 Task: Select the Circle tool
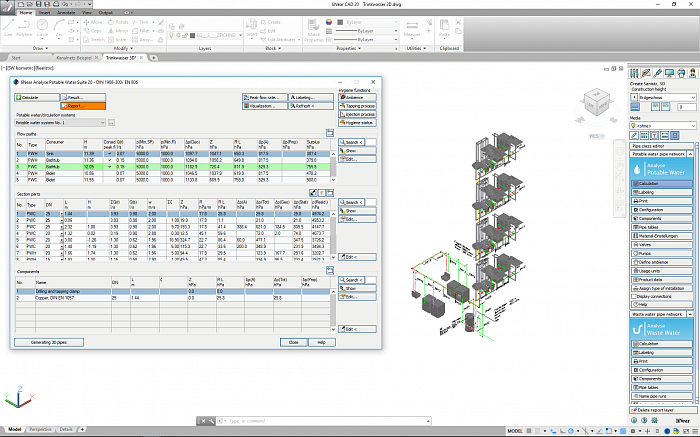(x=42, y=28)
